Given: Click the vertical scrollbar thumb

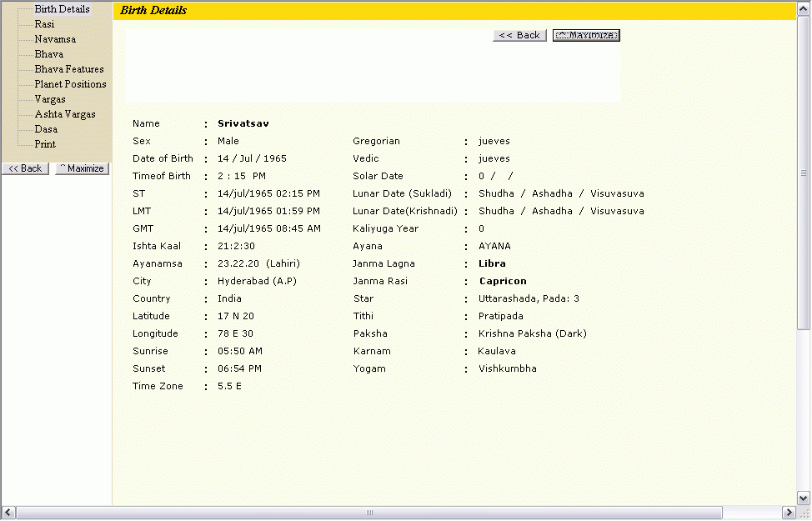Looking at the screenshot, I should [x=804, y=173].
